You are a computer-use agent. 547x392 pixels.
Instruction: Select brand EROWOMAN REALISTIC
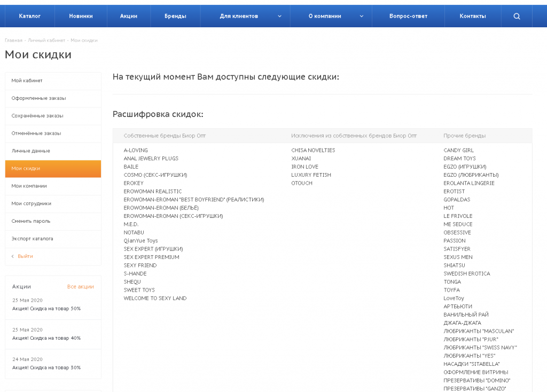pos(153,192)
